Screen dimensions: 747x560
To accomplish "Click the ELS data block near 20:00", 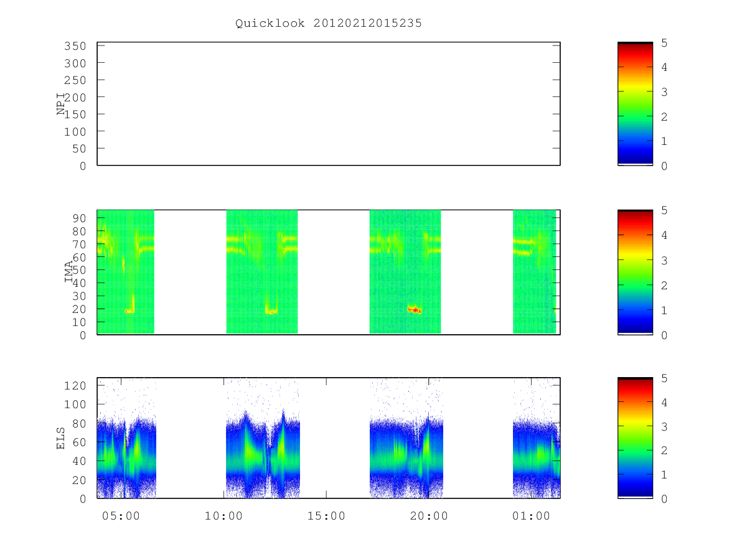I will [x=406, y=438].
